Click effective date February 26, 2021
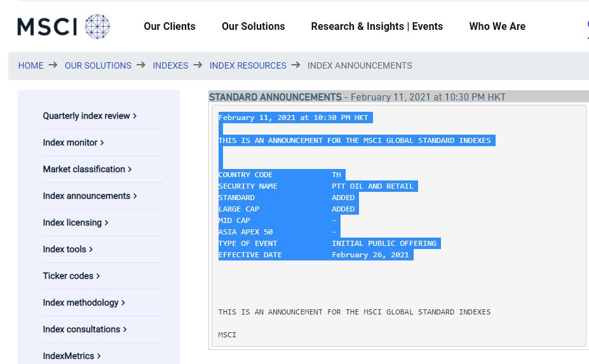The image size is (589, 364). 370,255
